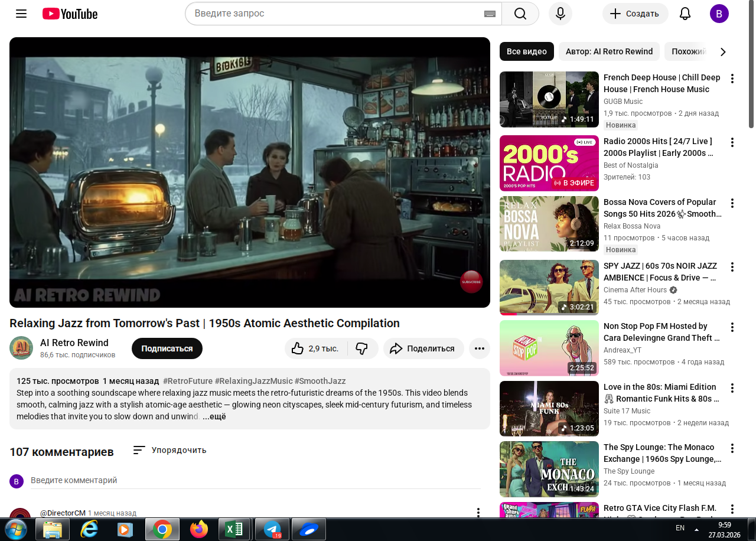This screenshot has width=756, height=541.
Task: Open the notifications bell
Action: (x=685, y=14)
